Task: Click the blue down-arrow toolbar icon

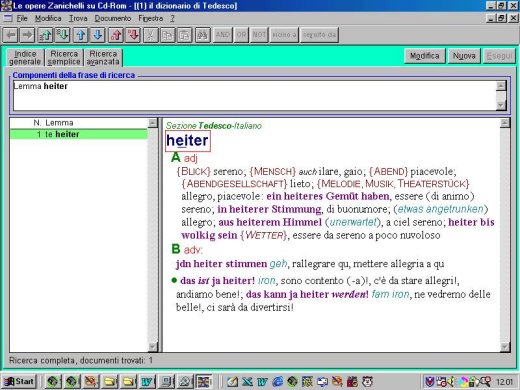Action: pos(98,35)
